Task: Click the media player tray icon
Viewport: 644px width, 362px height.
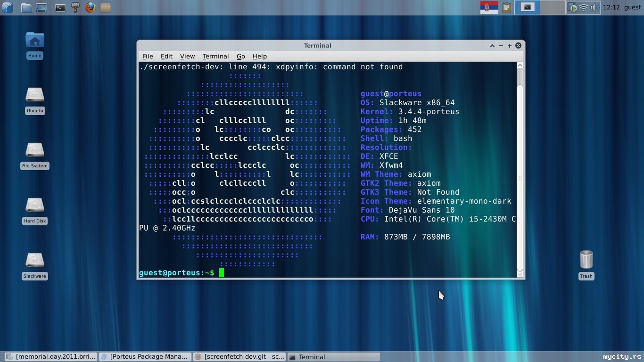Action: 573,8
